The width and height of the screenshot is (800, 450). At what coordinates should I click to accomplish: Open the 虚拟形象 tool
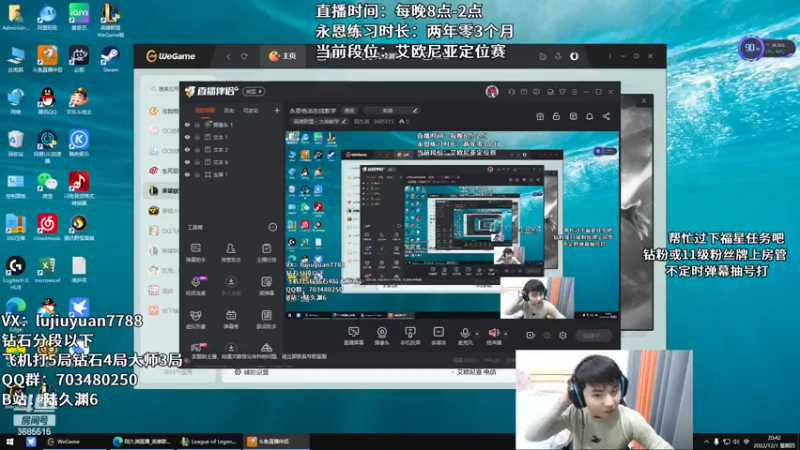[196, 319]
